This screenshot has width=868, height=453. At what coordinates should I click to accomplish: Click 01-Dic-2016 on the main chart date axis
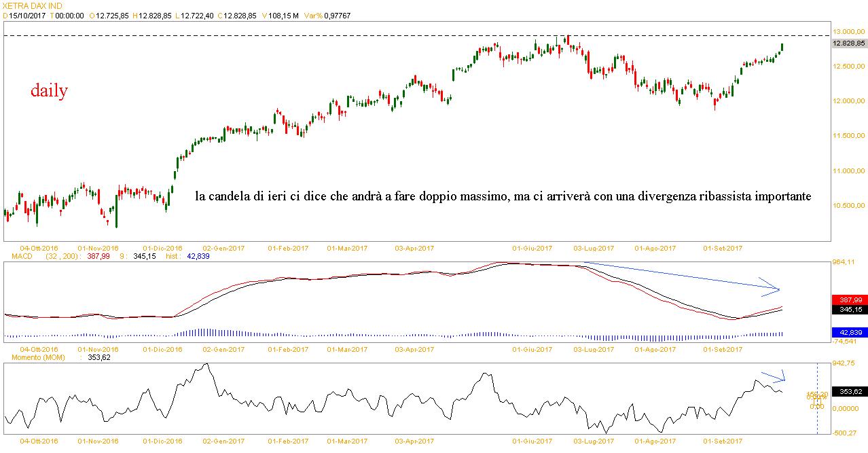(x=163, y=249)
